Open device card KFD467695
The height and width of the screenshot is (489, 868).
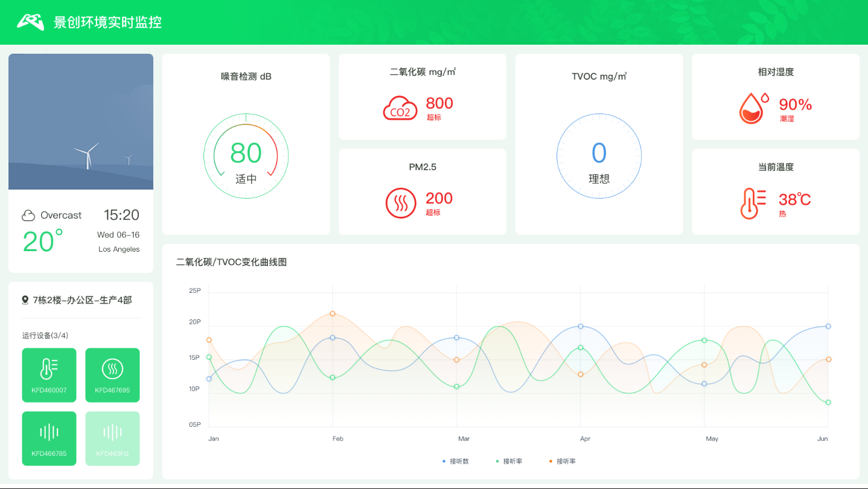tap(112, 375)
